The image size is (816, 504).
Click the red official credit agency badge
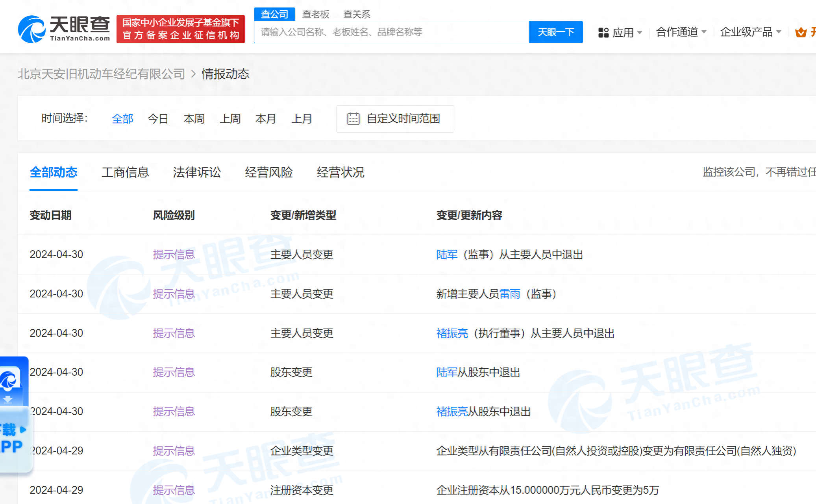pos(181,29)
